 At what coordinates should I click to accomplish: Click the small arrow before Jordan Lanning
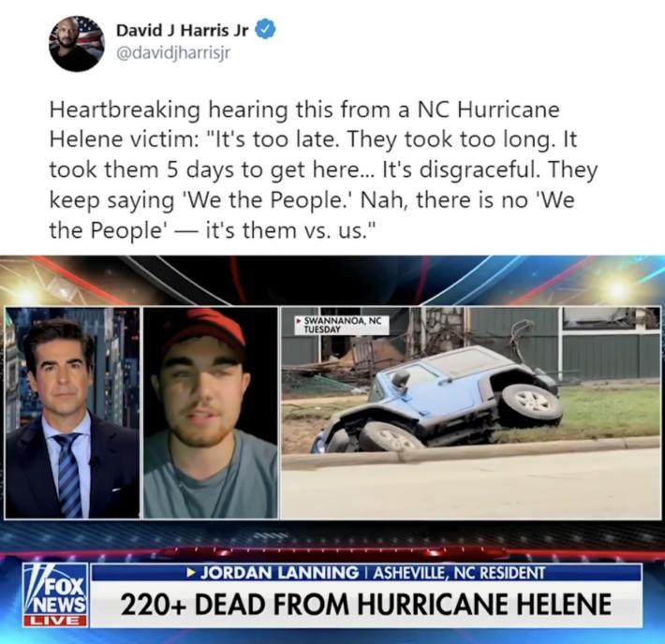click(192, 573)
